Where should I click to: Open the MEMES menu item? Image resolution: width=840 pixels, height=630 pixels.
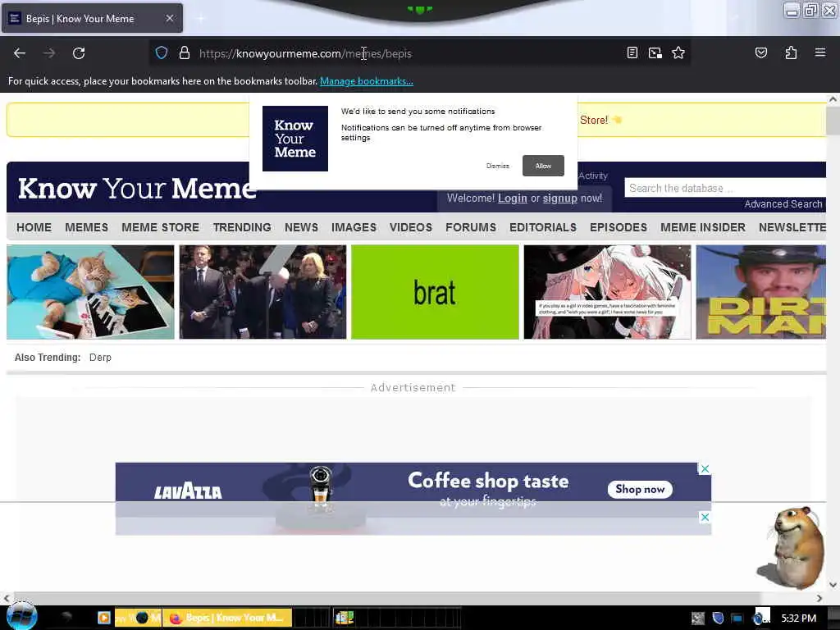(86, 227)
